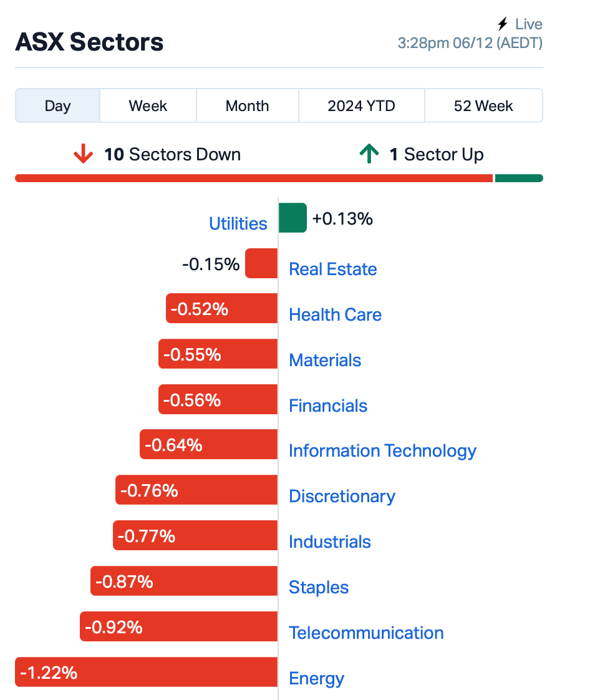Open the 52 Week tab
Viewport: 600px width, 700px height.
483,106
